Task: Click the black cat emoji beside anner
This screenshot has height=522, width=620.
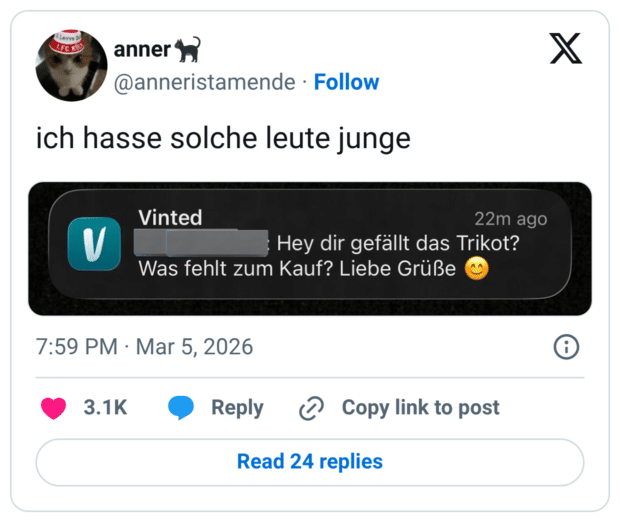Action: [x=187, y=49]
